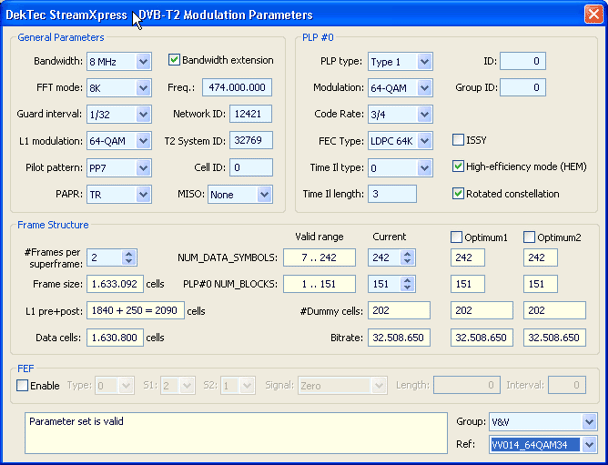Decrease NUM_DATA_SYMBOLS Current value
This screenshot has height=465, width=608.
point(407,261)
